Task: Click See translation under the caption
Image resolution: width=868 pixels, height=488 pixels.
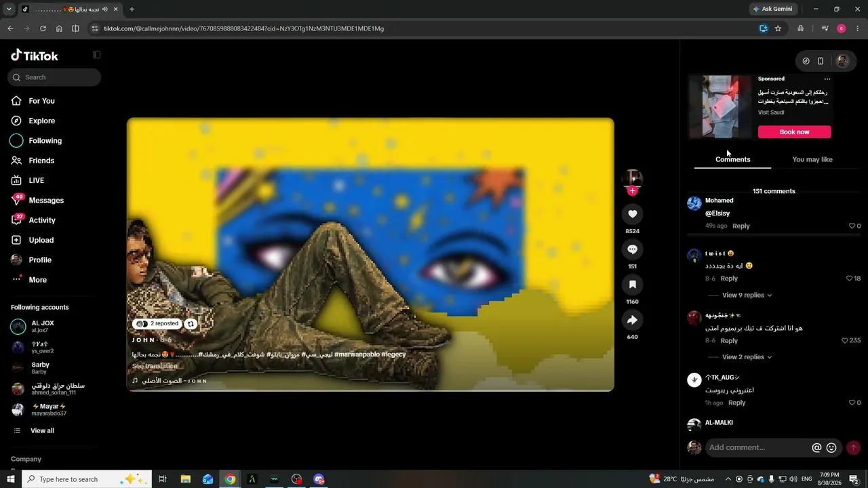Action: pos(155,366)
